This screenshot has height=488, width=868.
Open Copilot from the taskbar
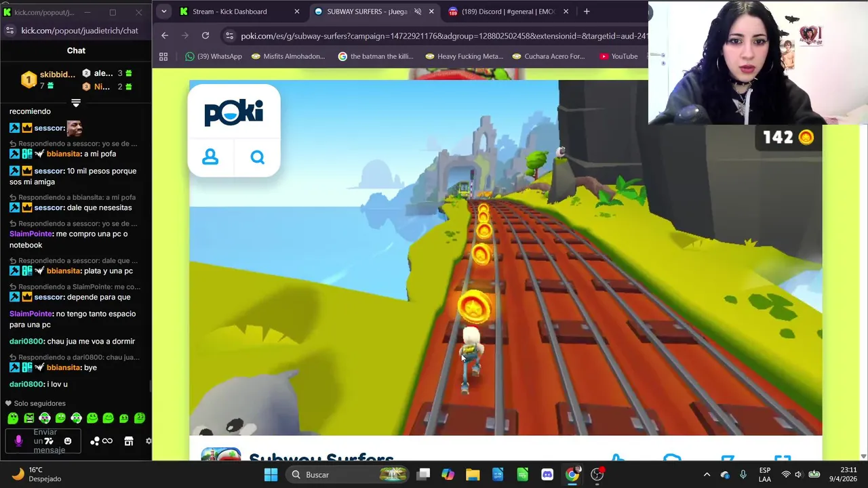[448, 474]
